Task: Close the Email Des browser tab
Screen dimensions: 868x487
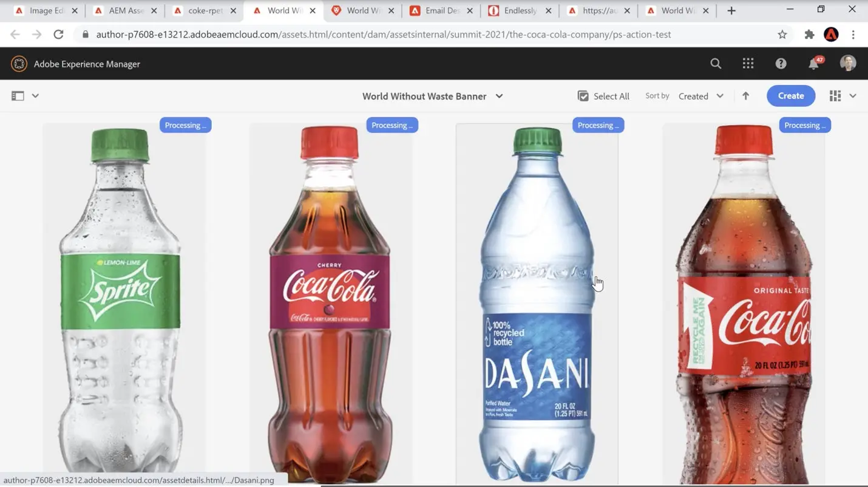Action: (470, 10)
